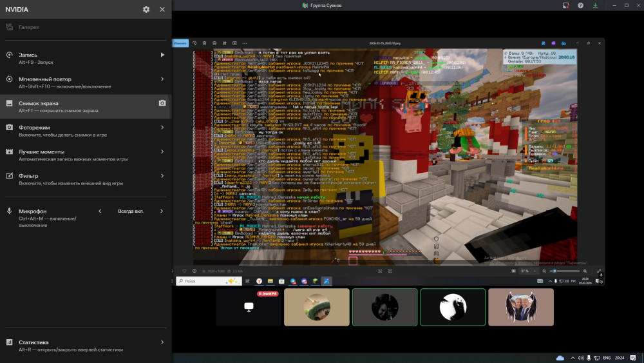Expand the Мгновенный повтор submenu chevron

click(x=162, y=79)
